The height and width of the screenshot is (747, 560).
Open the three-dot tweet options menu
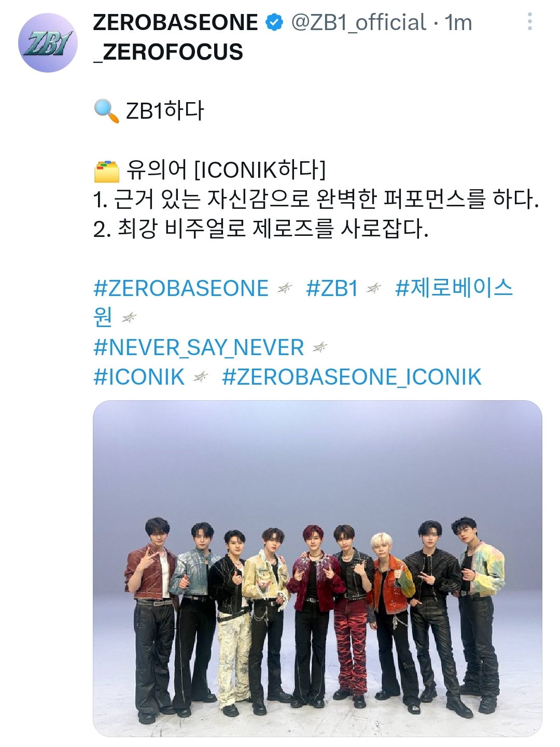[x=529, y=22]
